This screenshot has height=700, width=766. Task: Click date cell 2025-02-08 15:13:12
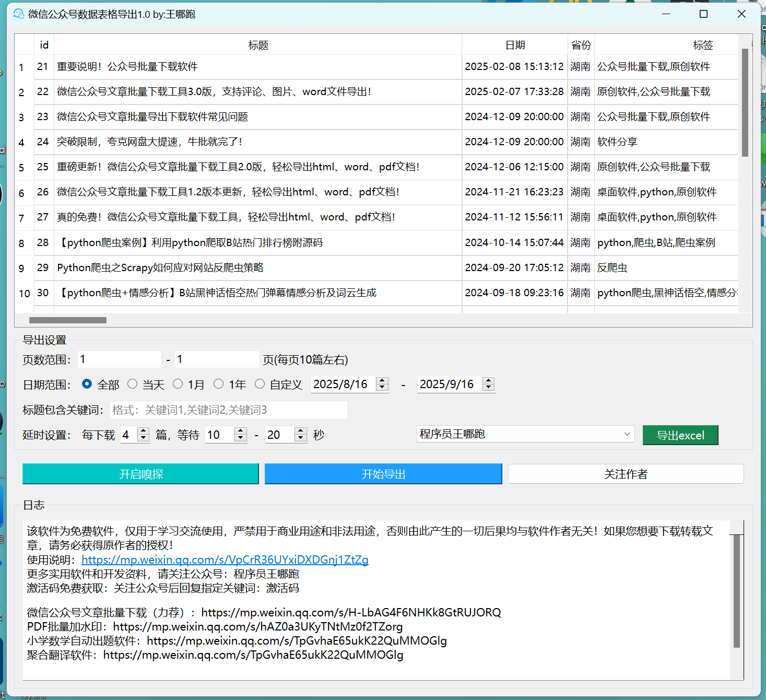click(514, 67)
